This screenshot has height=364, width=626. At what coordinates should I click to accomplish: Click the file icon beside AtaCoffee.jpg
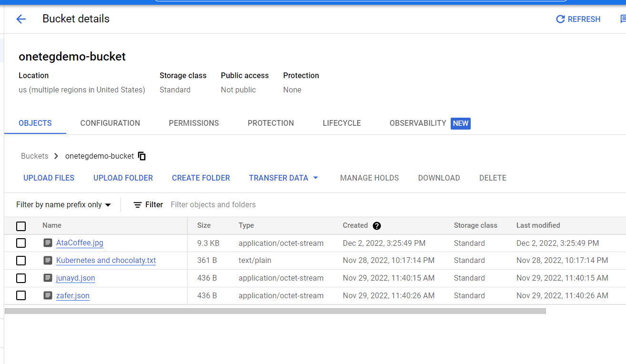(x=48, y=243)
